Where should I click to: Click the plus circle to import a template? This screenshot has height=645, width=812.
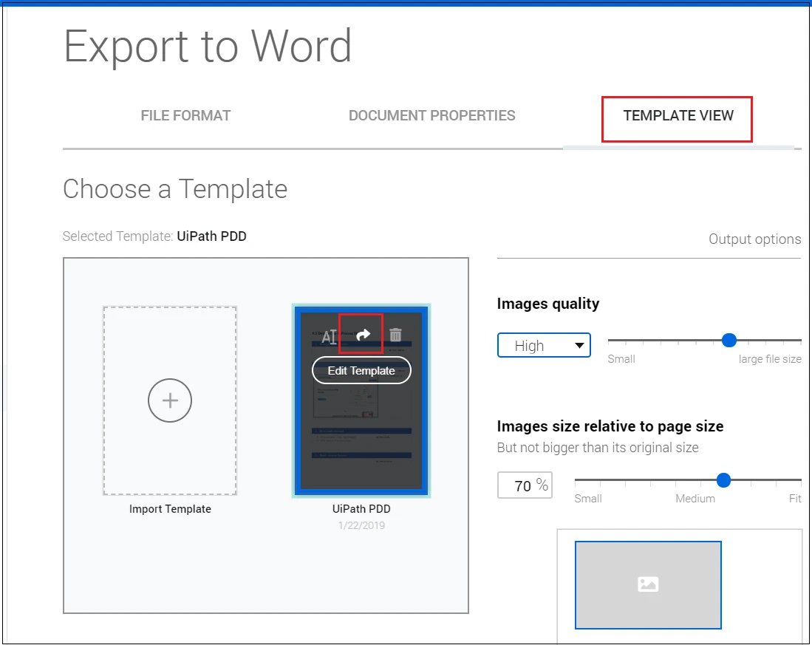point(170,400)
